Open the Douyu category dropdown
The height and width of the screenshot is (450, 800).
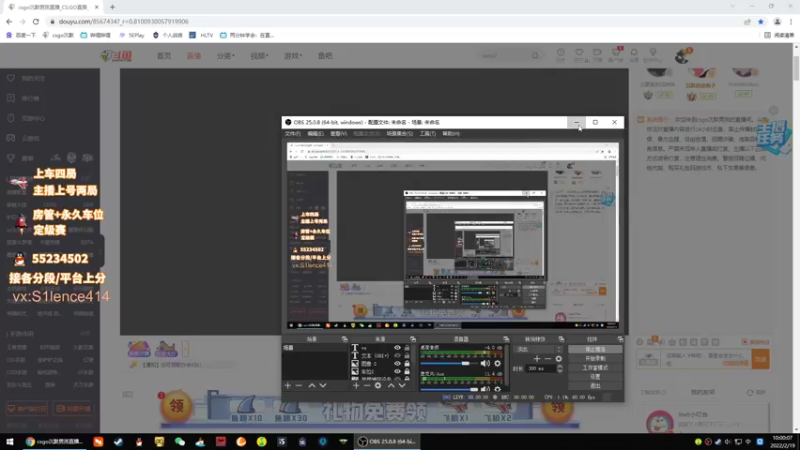226,56
